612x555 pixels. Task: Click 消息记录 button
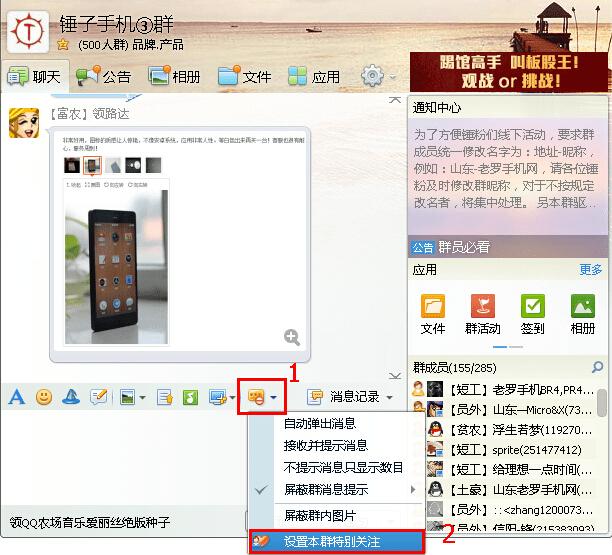click(x=355, y=397)
